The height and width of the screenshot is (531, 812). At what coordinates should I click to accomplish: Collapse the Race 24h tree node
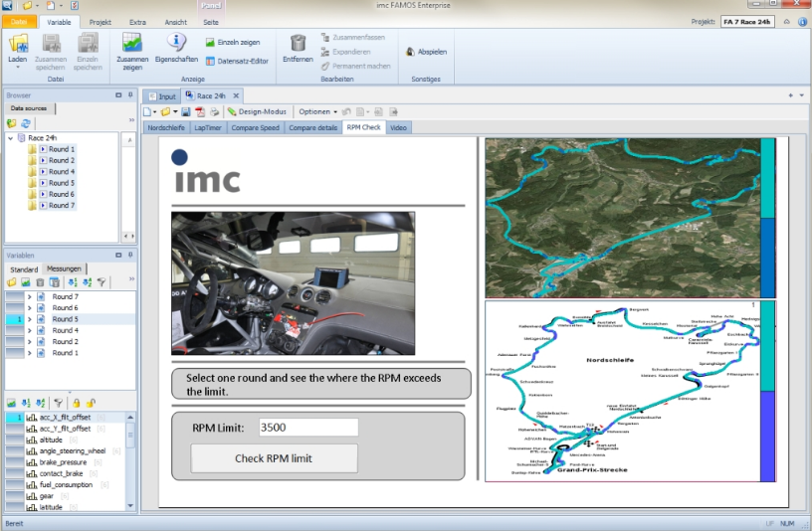pyautogui.click(x=10, y=138)
